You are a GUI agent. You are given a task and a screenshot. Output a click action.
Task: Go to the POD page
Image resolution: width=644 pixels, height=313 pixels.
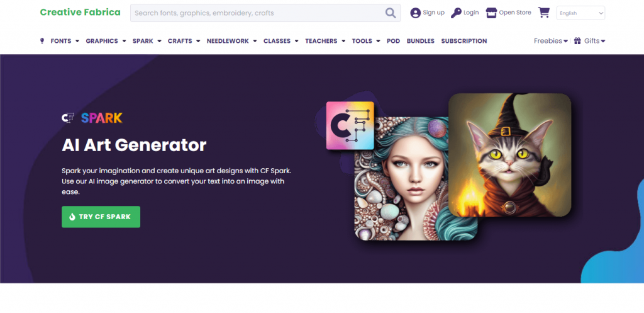394,41
